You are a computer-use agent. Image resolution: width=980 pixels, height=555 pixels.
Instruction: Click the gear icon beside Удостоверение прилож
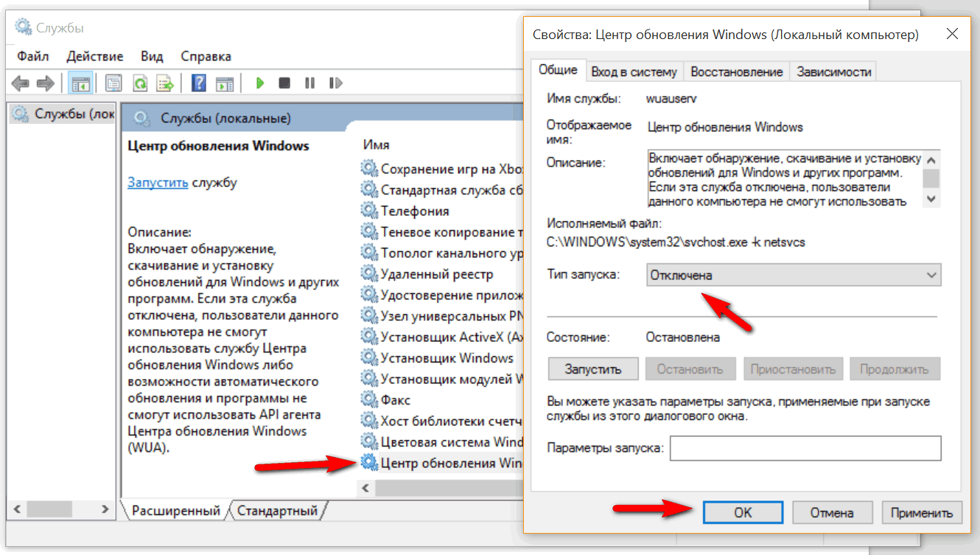pyautogui.click(x=368, y=295)
